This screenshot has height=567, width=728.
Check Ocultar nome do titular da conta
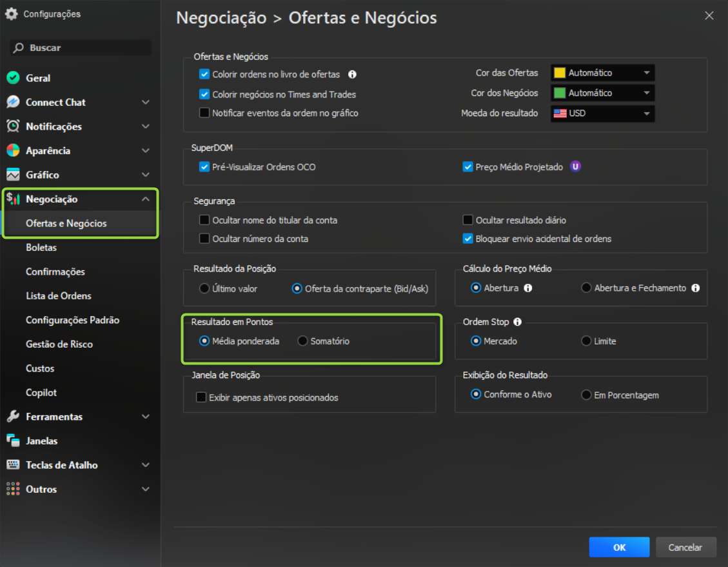click(x=204, y=220)
